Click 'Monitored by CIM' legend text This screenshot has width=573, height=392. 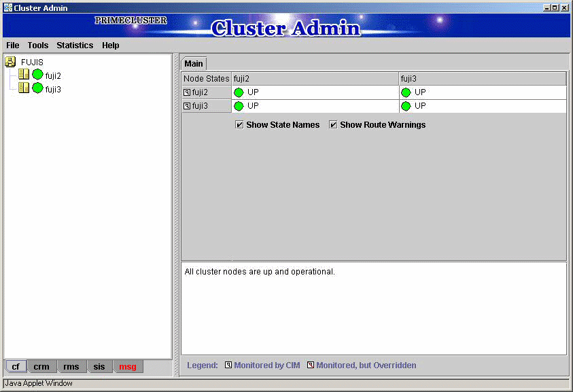coord(267,366)
